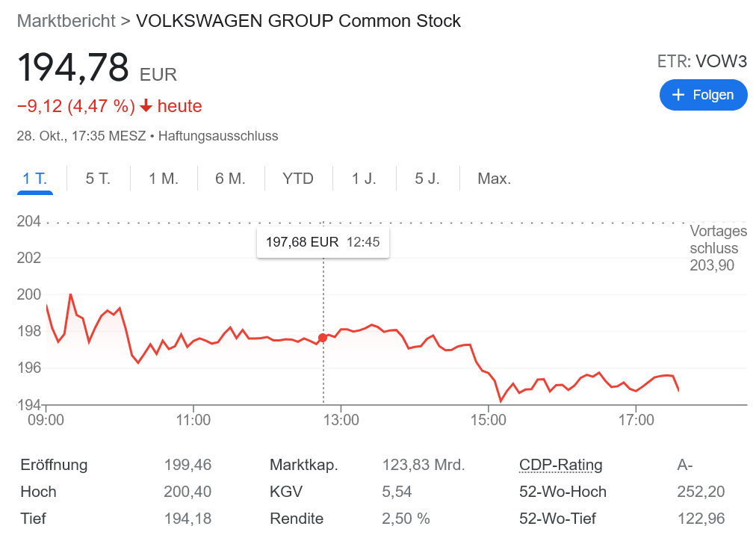Click the red down arrow beside heute
The image size is (756, 544).
[x=146, y=107]
